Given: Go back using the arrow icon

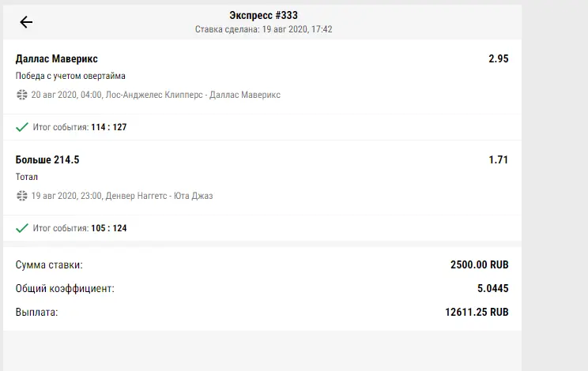Looking at the screenshot, I should (x=26, y=22).
